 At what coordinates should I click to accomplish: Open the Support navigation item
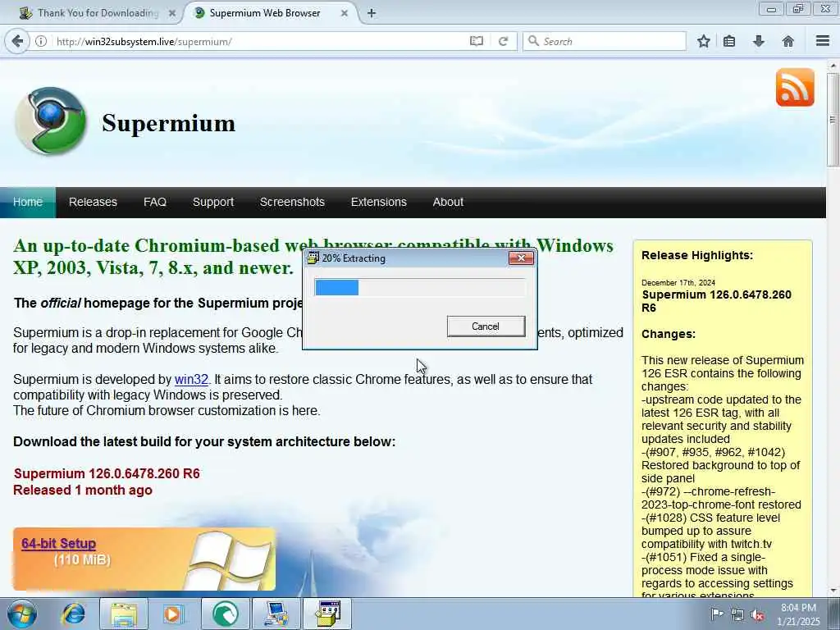(x=213, y=202)
